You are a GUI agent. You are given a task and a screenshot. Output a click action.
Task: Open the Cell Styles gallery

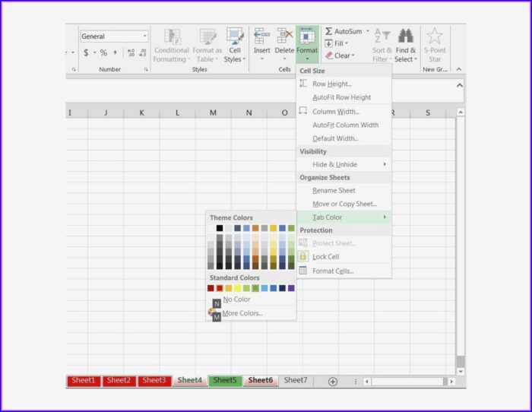234,46
